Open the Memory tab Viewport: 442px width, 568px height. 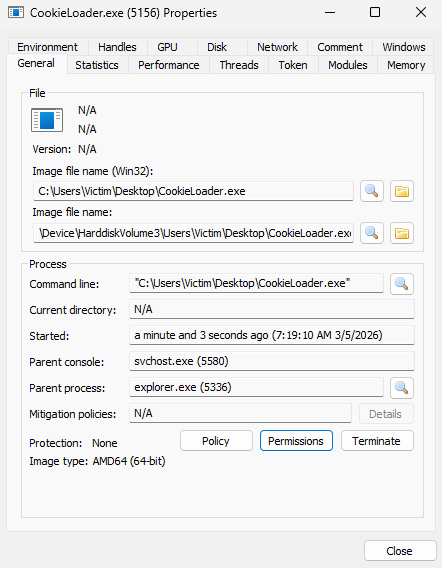(406, 65)
